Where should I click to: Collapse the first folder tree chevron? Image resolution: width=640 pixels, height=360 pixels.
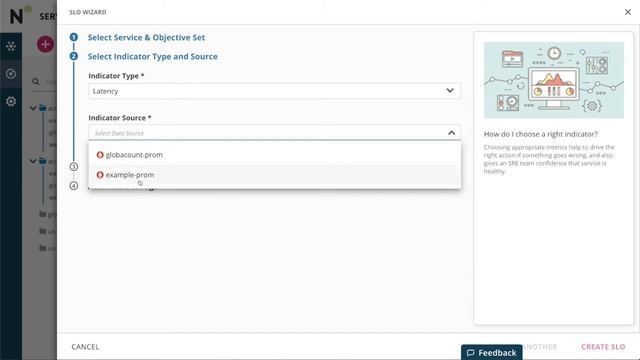pyautogui.click(x=33, y=108)
